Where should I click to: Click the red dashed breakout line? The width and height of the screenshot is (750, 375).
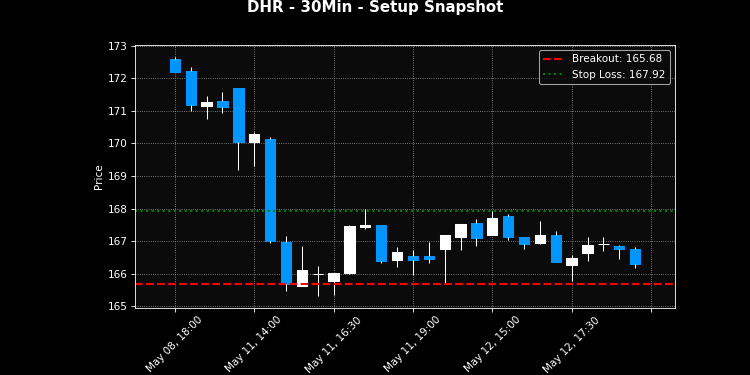click(x=405, y=284)
